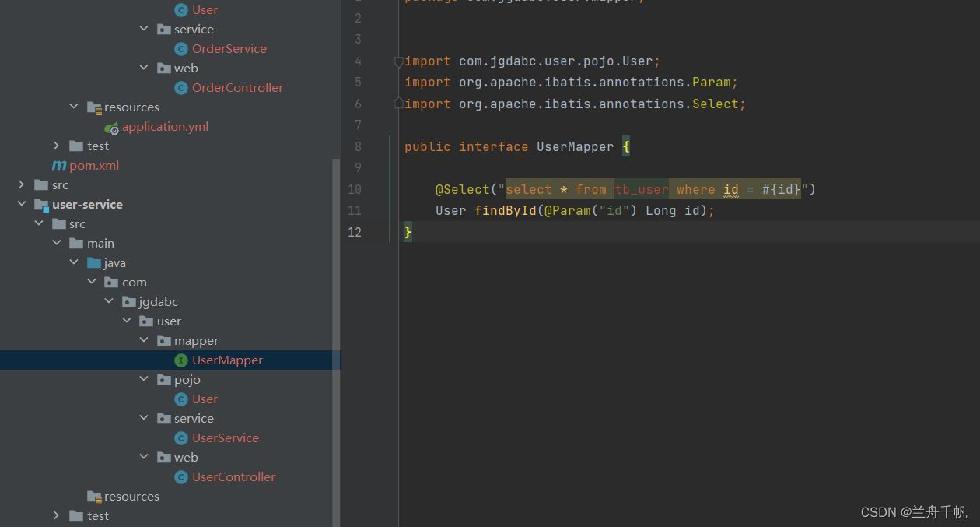Collapse the mapper package
Viewport: 980px width, 527px height.
click(144, 340)
